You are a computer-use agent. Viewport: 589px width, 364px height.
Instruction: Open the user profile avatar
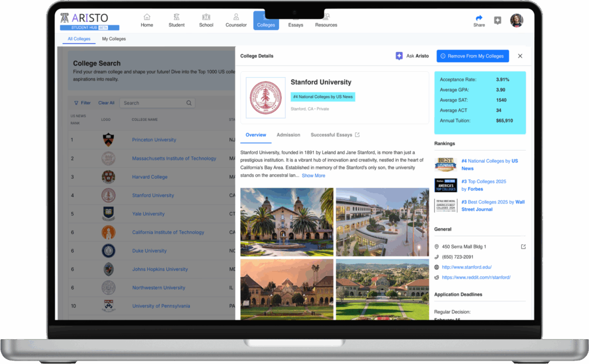517,20
